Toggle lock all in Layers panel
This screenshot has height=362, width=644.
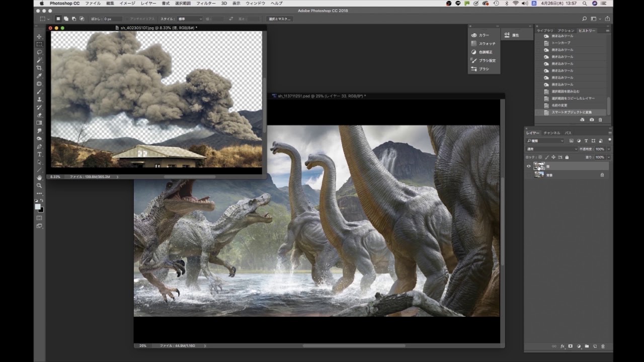coord(567,157)
